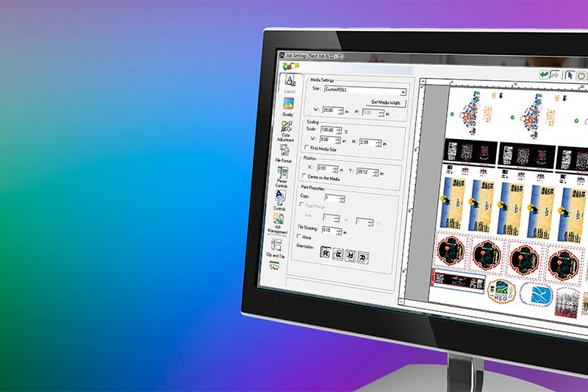The width and height of the screenshot is (588, 392).
Task: Select the first upright orientation button
Action: click(x=324, y=251)
